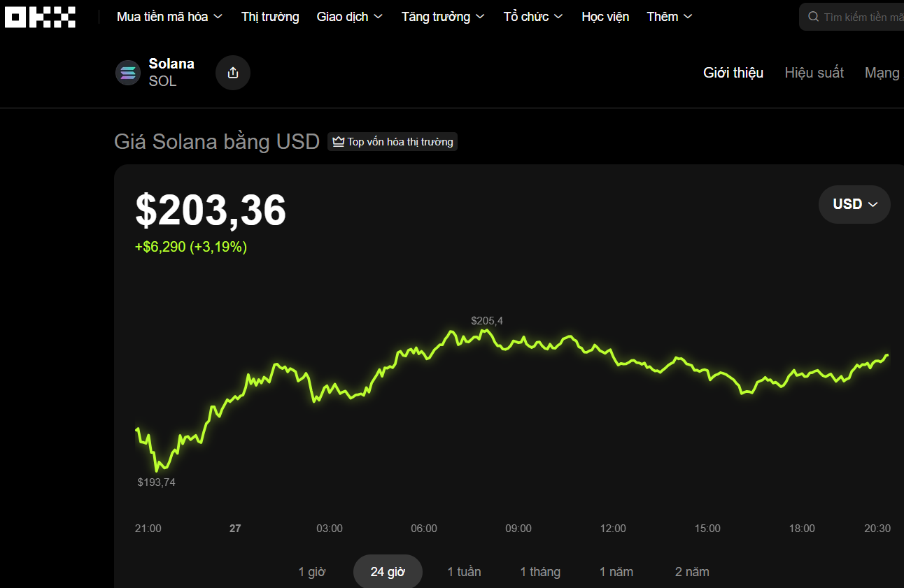This screenshot has height=588, width=904.
Task: Go to Học viện in navigation
Action: (x=605, y=17)
